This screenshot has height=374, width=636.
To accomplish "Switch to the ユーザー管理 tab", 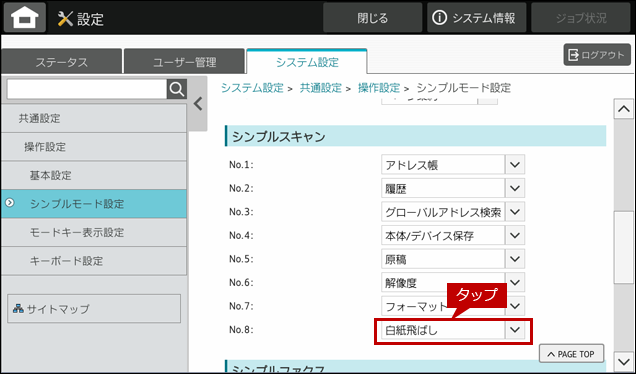I will coord(185,62).
